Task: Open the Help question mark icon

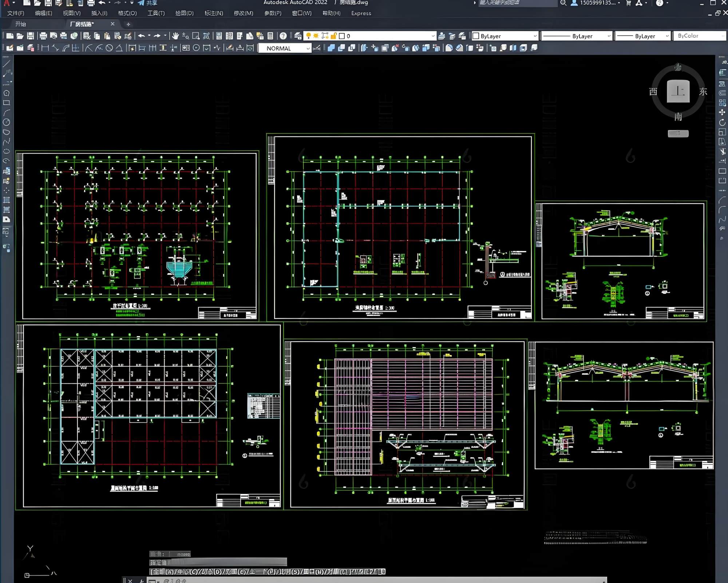Action: (283, 36)
